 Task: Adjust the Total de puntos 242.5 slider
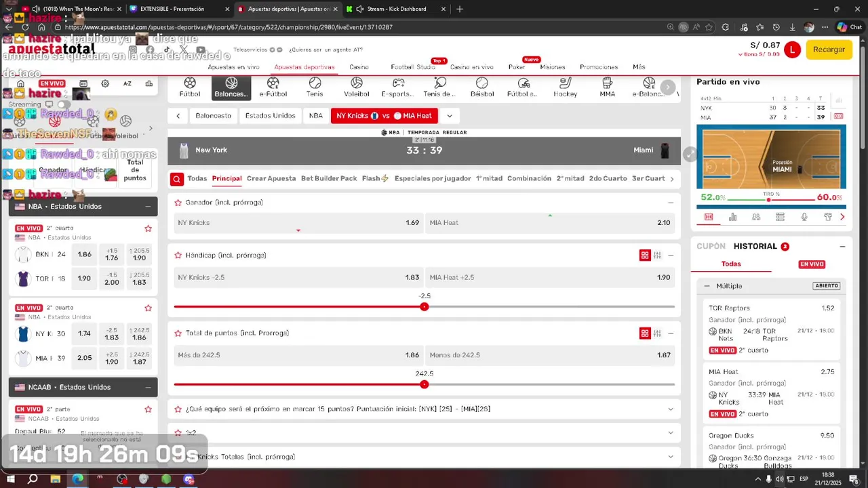click(425, 385)
